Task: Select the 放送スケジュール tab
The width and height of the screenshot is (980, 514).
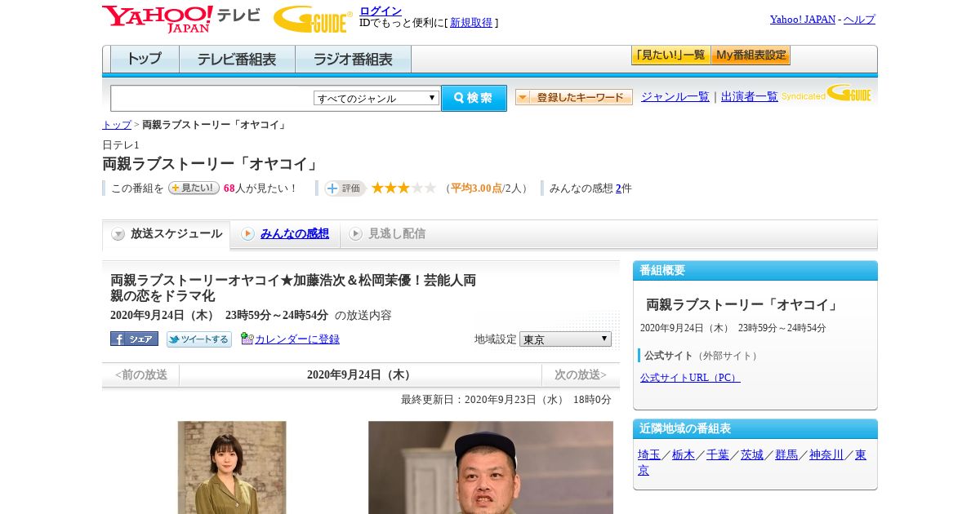Action: (167, 234)
